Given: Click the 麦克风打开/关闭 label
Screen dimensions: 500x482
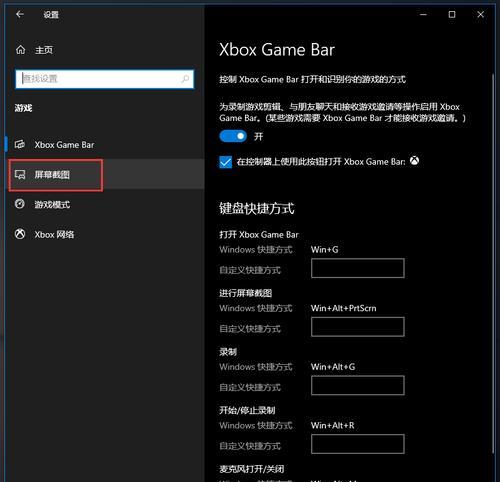Looking at the screenshot, I should tap(252, 469).
